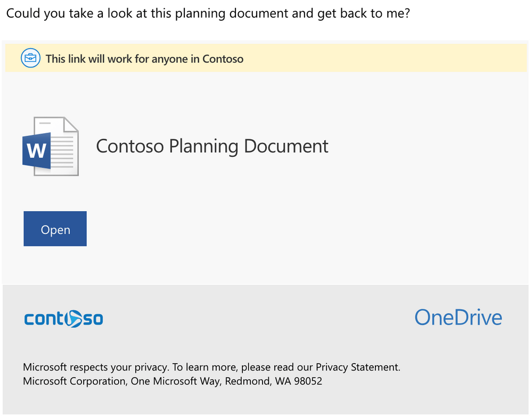This screenshot has height=418, width=532.
Task: Click the Contoso company logo
Action: (63, 318)
